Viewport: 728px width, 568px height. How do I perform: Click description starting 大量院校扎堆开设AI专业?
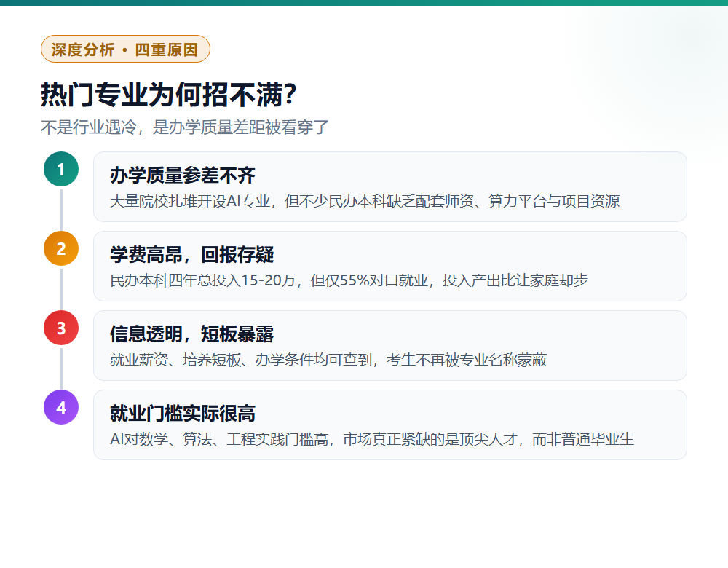pos(365,201)
